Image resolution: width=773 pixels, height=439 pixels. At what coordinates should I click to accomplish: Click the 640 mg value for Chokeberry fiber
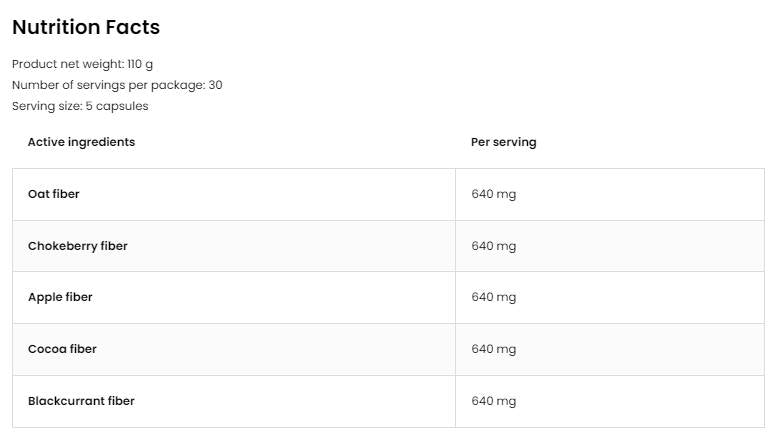click(493, 246)
